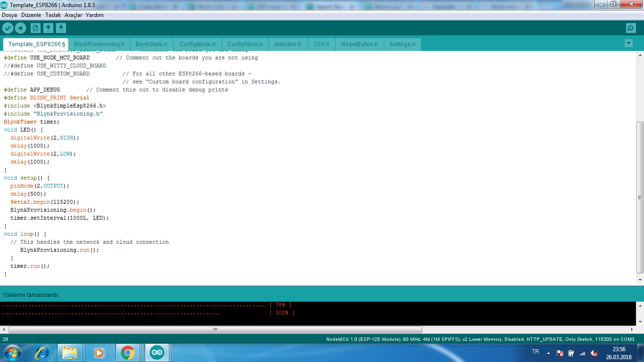Open the Taslak menu
This screenshot has height=362, width=644.
(53, 15)
